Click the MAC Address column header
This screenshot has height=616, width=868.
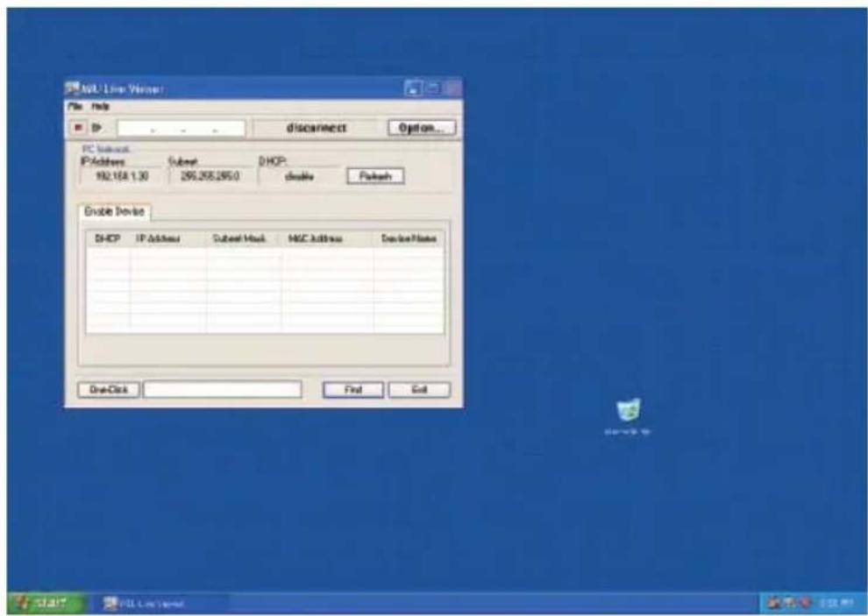(x=327, y=238)
